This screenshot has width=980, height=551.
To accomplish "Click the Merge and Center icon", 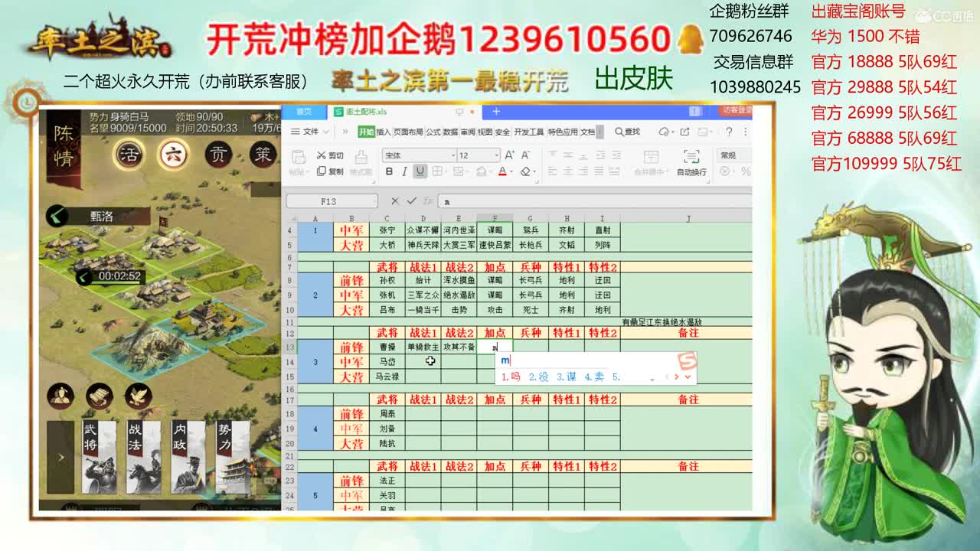I will click(x=651, y=158).
